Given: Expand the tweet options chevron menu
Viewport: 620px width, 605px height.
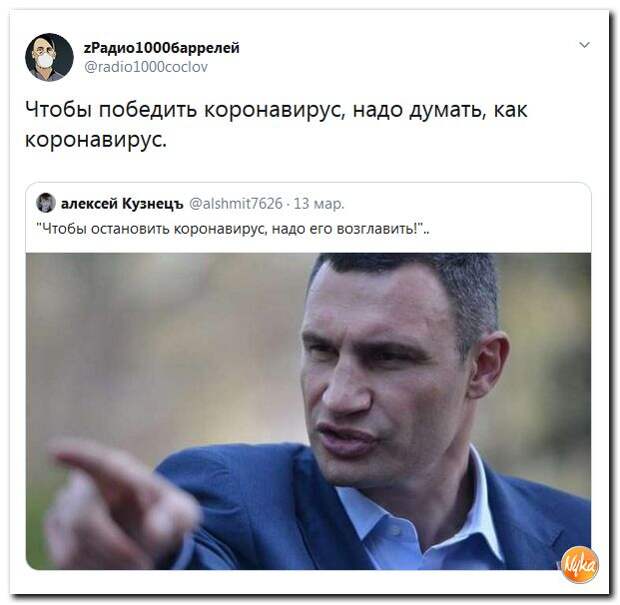Looking at the screenshot, I should [x=584, y=45].
